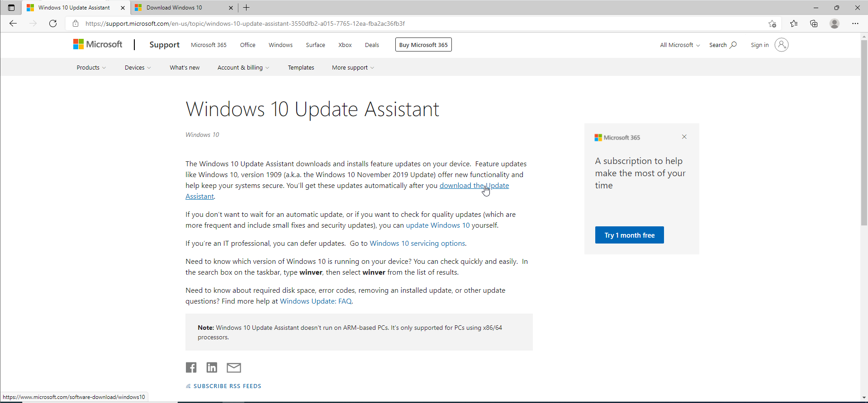Share the article on LinkedIn

(x=212, y=367)
